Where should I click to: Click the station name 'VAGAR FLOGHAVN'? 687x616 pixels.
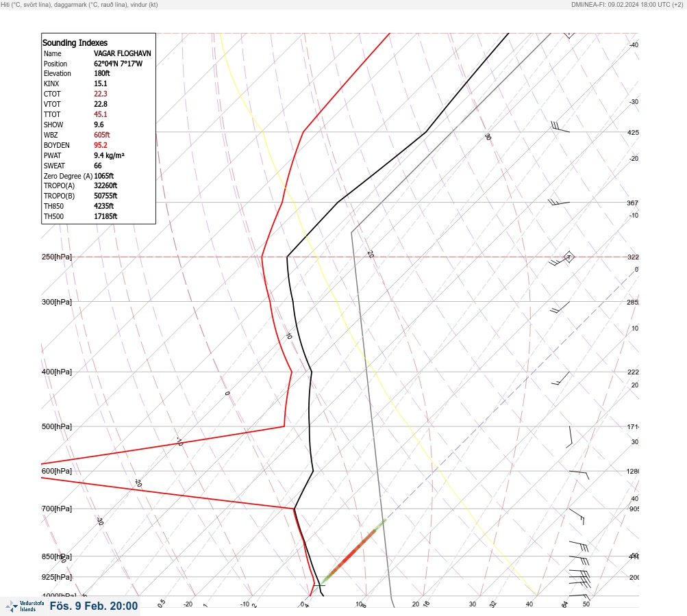tap(122, 53)
